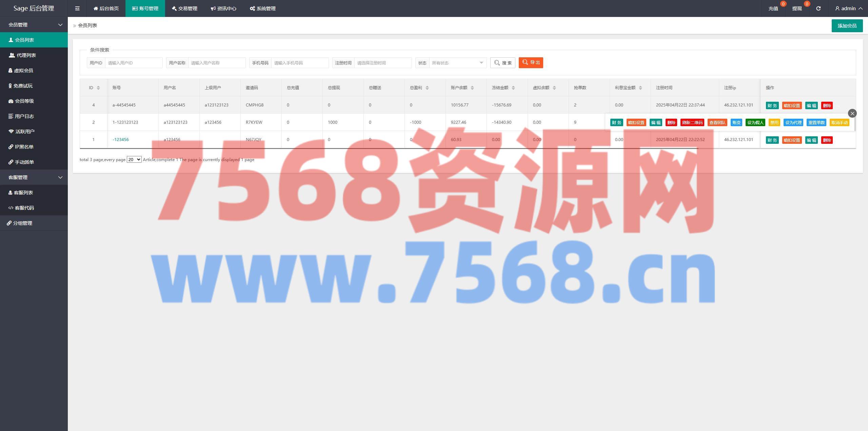
Task: Open the 状态 所有状态 dropdown
Action: pos(457,63)
